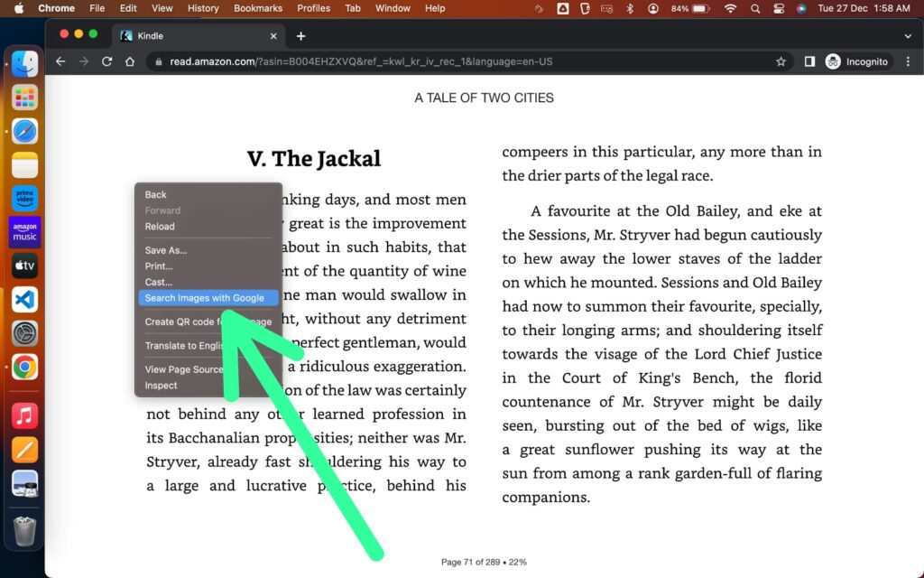This screenshot has height=578, width=924.
Task: Open Spotlight search from the menu bar
Action: tap(755, 9)
